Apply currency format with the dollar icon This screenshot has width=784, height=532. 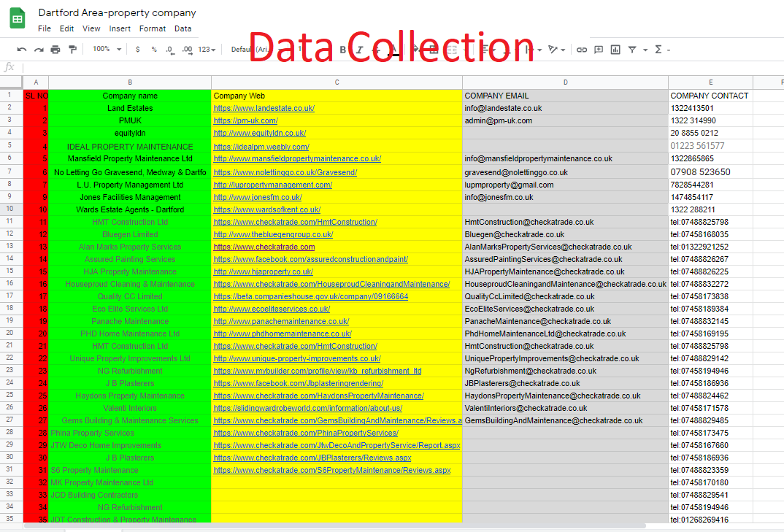(x=137, y=49)
